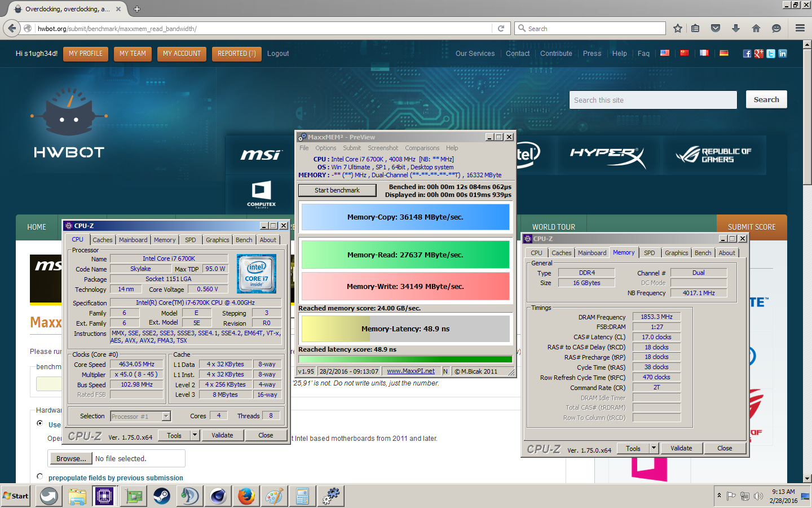Click the MY PROFILE button
The image size is (812, 508).
86,54
